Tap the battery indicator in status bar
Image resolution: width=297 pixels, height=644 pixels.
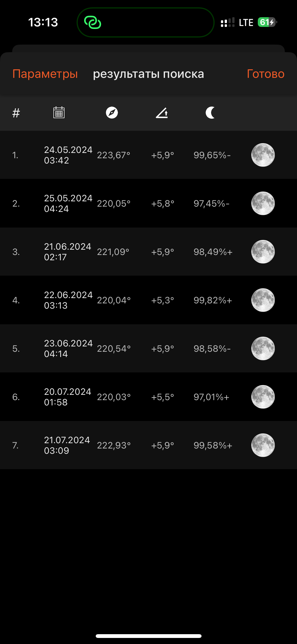coord(267,22)
